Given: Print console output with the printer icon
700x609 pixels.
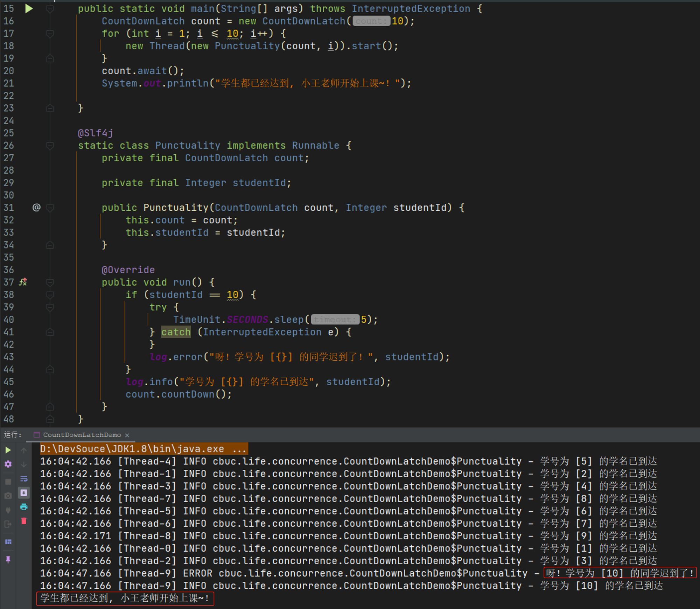Looking at the screenshot, I should 24,507.
